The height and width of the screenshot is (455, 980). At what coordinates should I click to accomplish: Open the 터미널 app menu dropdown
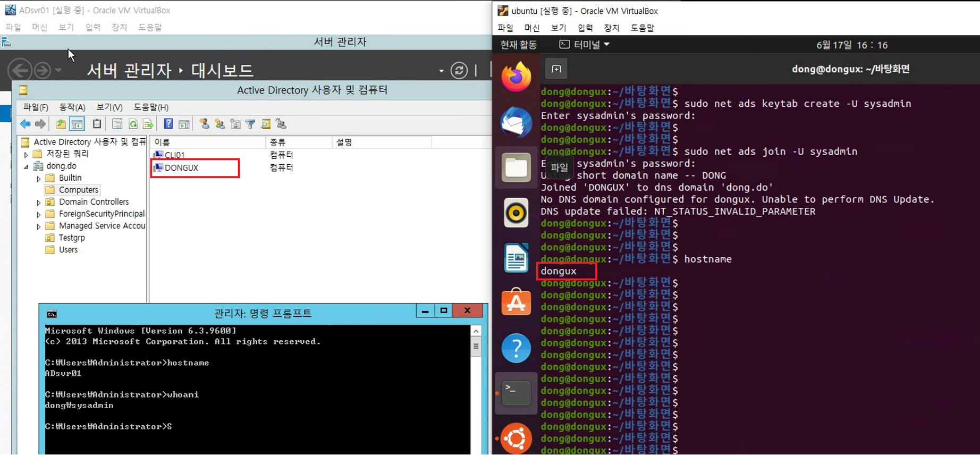point(585,45)
